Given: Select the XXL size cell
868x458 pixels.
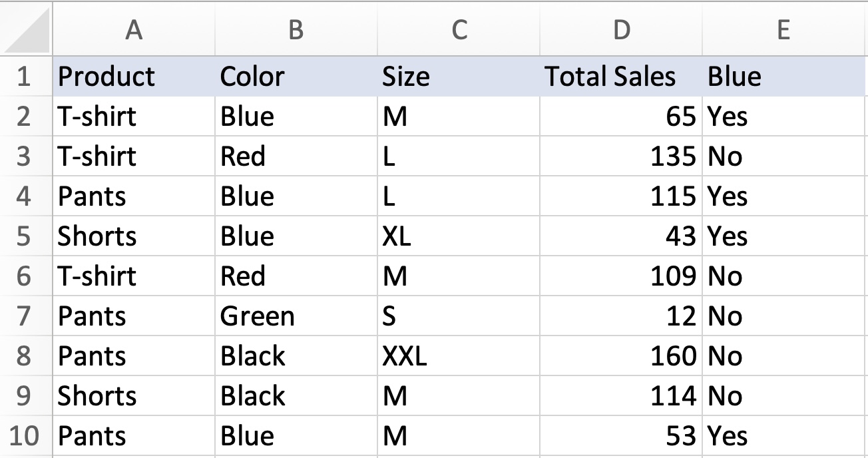Looking at the screenshot, I should (x=459, y=356).
